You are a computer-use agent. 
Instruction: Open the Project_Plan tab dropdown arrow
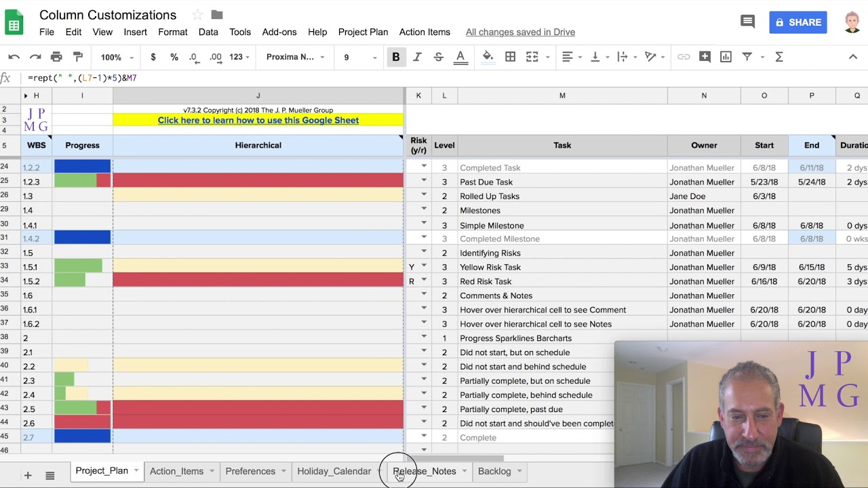[x=136, y=471]
